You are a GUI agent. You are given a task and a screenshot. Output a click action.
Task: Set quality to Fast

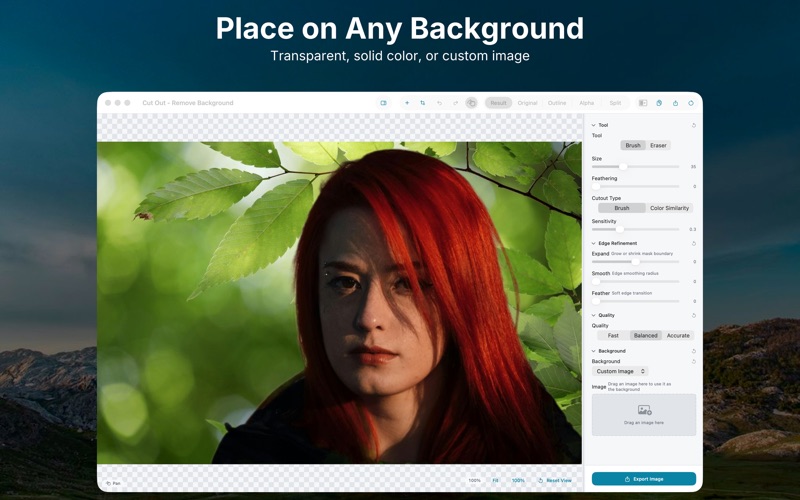coord(613,336)
